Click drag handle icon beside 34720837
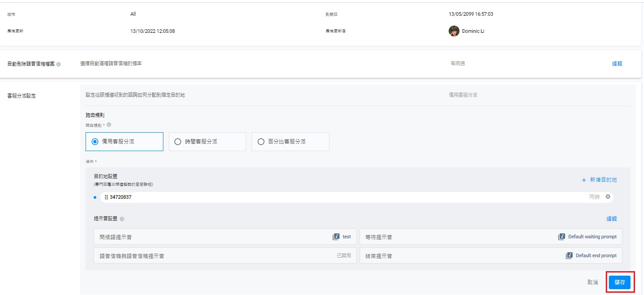The image size is (644, 295). pos(106,197)
